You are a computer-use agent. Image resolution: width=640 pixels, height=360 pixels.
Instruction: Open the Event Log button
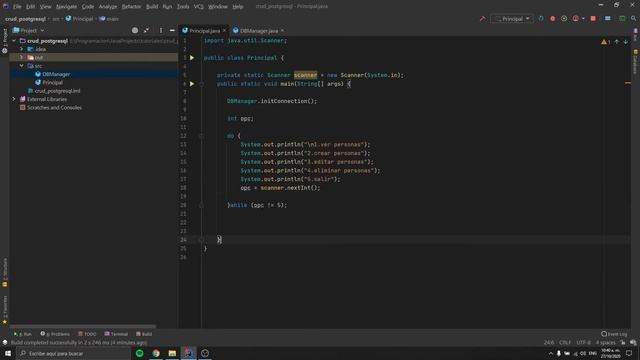click(x=614, y=334)
